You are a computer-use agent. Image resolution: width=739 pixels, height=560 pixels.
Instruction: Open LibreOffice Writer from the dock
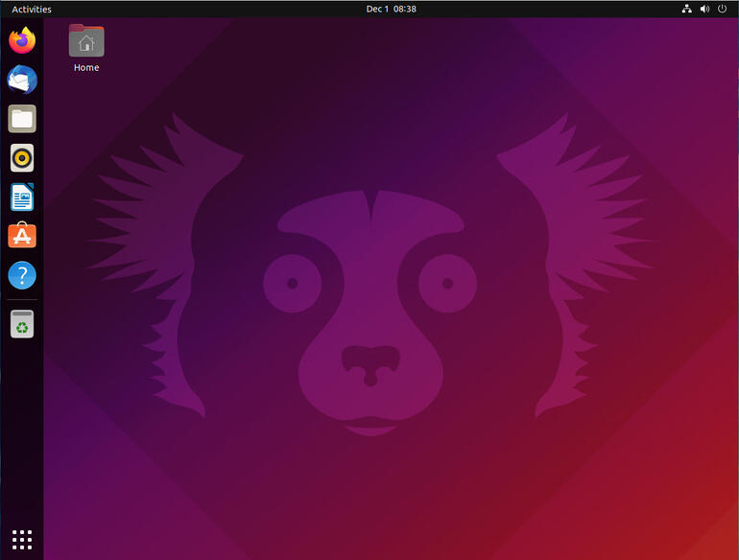click(x=22, y=197)
